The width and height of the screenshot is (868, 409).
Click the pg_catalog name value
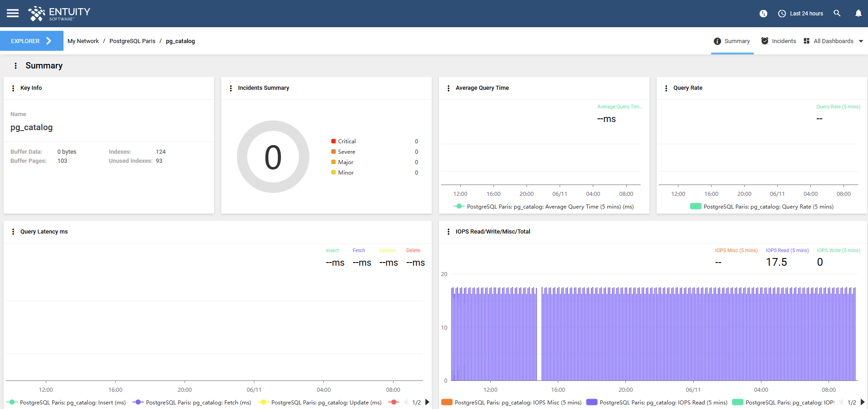(x=31, y=127)
